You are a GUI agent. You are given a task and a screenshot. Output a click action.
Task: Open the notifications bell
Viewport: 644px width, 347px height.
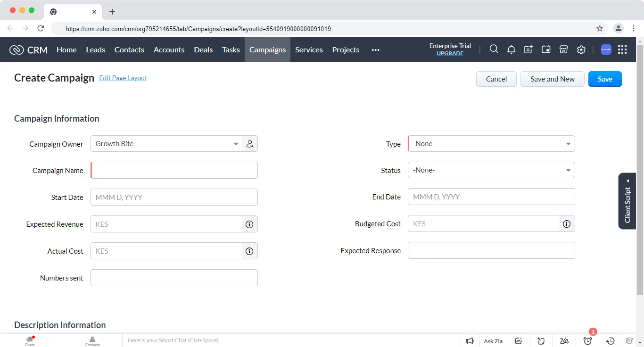click(511, 49)
